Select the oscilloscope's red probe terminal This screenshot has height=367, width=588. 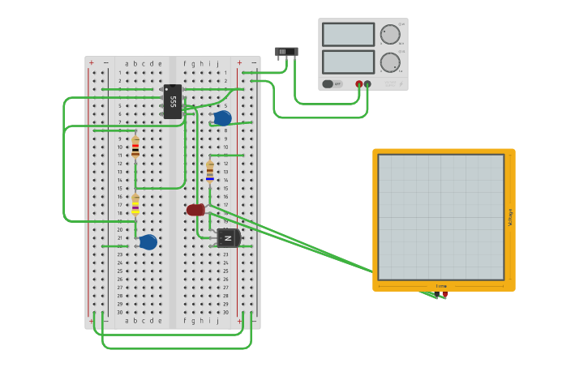(445, 294)
